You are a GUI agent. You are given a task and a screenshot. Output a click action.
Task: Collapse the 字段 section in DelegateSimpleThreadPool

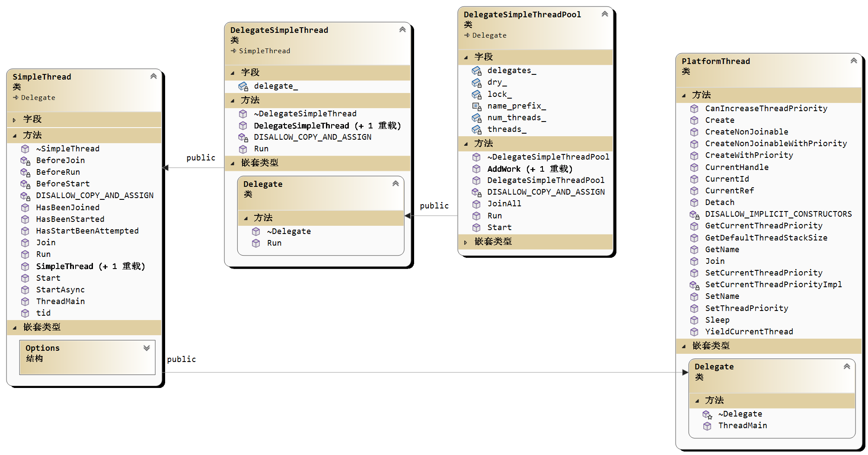coord(466,57)
